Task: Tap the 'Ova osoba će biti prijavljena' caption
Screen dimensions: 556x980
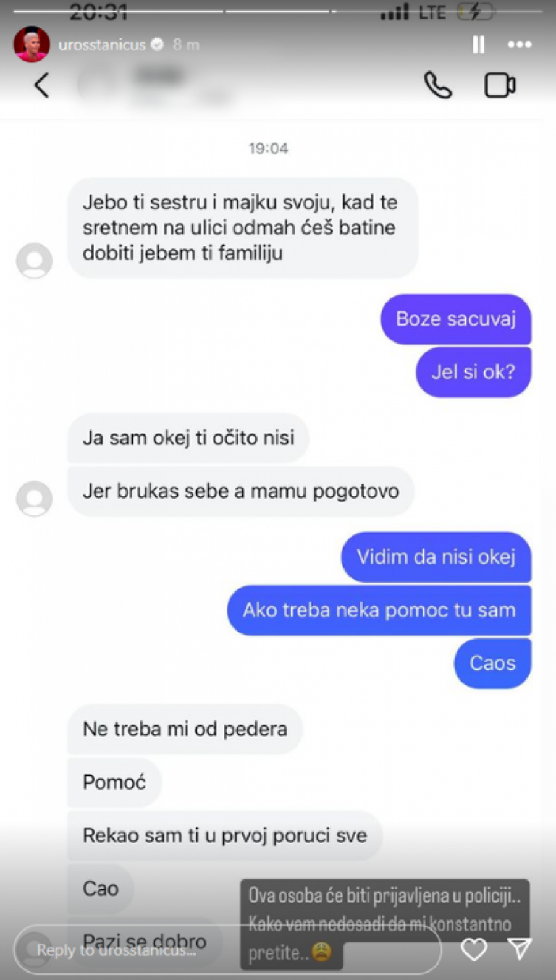Action: 385,924
